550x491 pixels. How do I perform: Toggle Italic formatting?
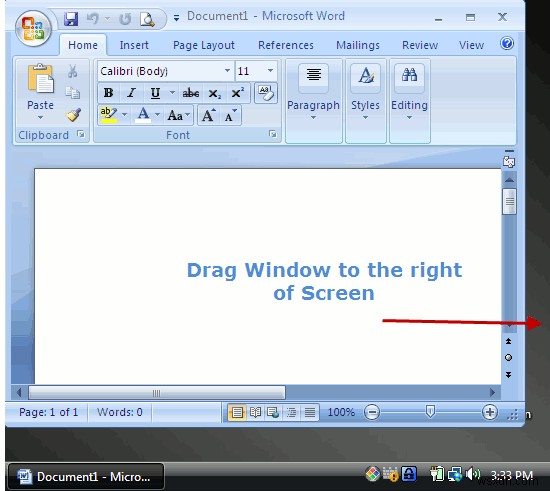(132, 93)
